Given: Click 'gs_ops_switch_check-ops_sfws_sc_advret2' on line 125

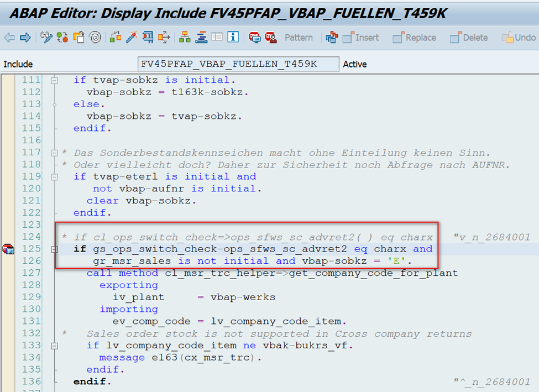Looking at the screenshot, I should 220,249.
